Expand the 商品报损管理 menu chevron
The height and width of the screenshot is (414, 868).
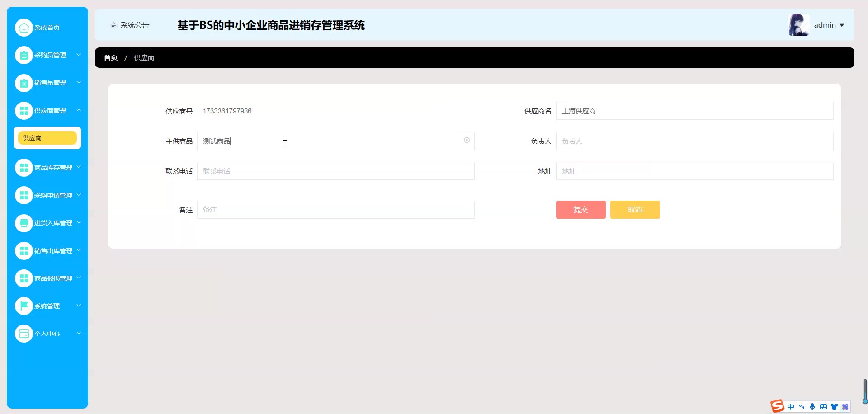pos(79,278)
